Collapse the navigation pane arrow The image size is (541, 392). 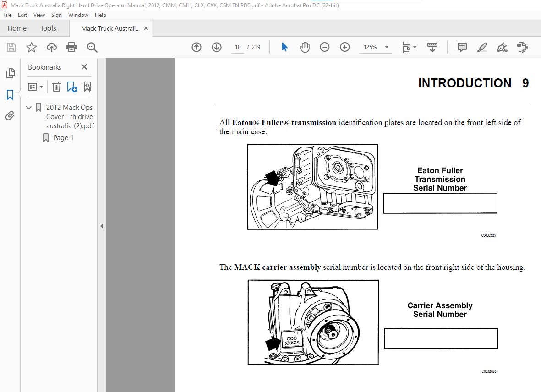102,226
